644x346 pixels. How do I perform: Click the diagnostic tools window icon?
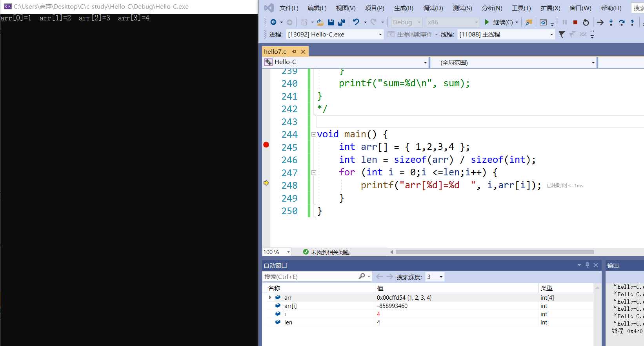pyautogui.click(x=543, y=22)
